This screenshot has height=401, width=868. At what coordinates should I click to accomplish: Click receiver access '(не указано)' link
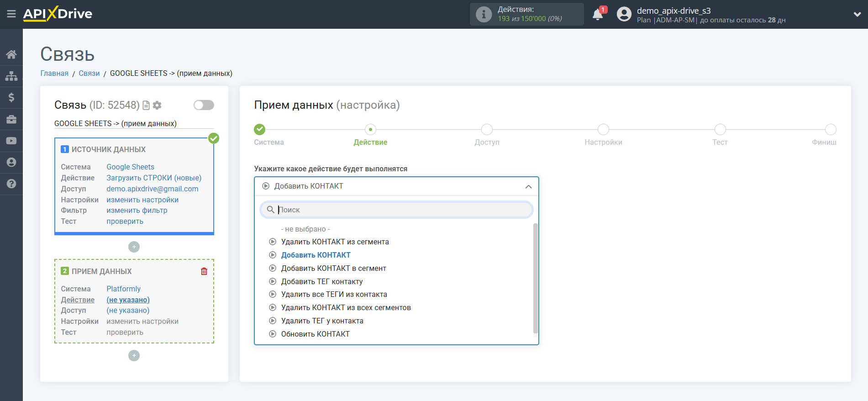pos(128,310)
